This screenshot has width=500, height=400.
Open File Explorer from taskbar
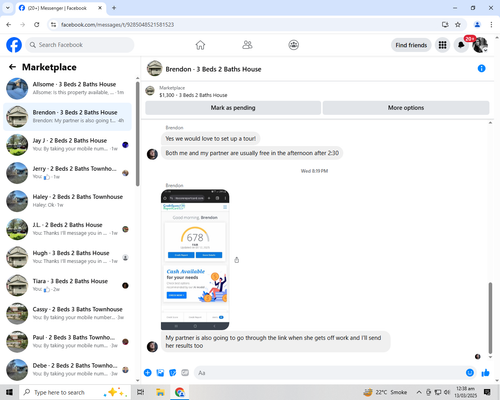coord(160,392)
